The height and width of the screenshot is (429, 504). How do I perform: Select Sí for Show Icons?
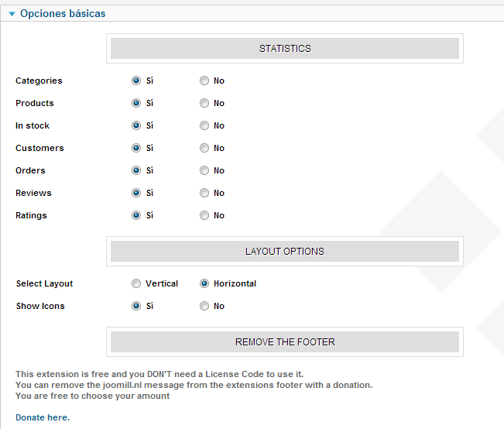[x=136, y=306]
